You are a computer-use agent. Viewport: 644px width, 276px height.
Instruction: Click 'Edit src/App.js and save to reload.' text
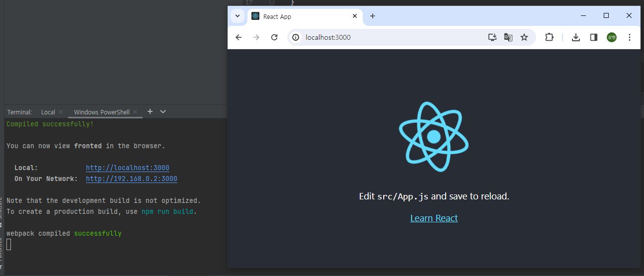click(x=434, y=196)
